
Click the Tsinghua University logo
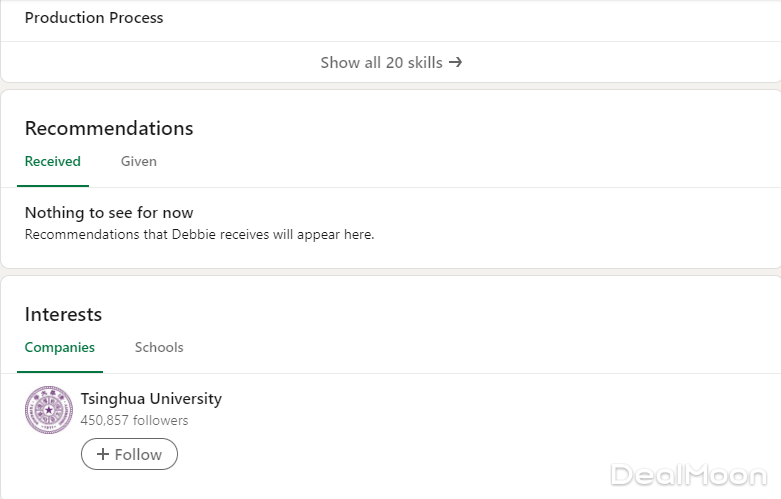48,410
